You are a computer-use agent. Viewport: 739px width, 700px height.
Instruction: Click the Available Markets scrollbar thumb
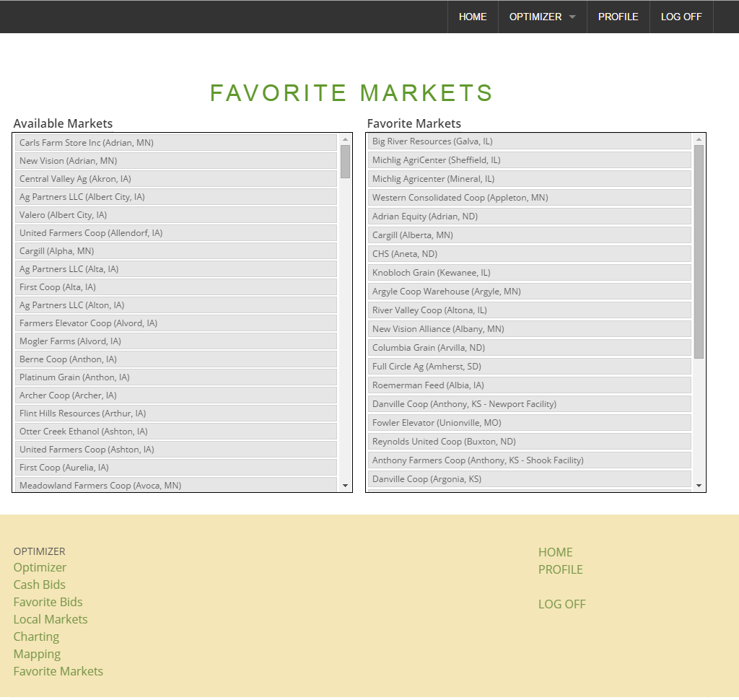coord(345,161)
